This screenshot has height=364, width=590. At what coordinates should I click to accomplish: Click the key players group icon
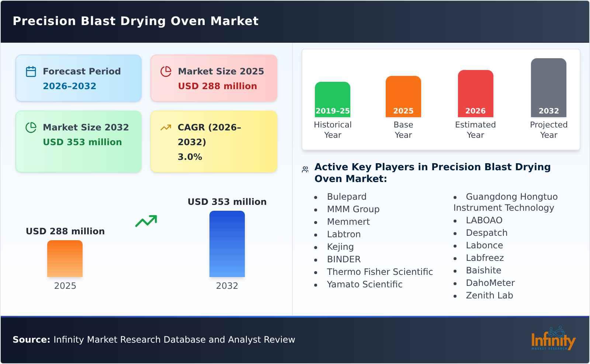click(x=305, y=169)
